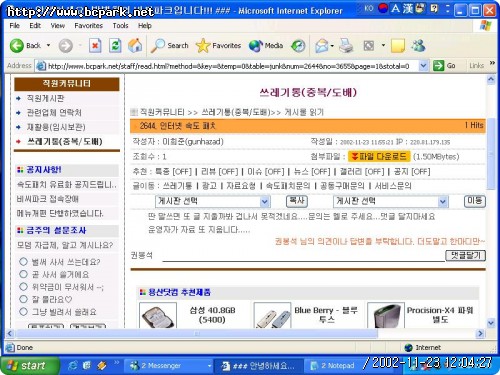Click the 댓글달기 comment button
Viewport: 500px width, 375px height.
tap(465, 256)
